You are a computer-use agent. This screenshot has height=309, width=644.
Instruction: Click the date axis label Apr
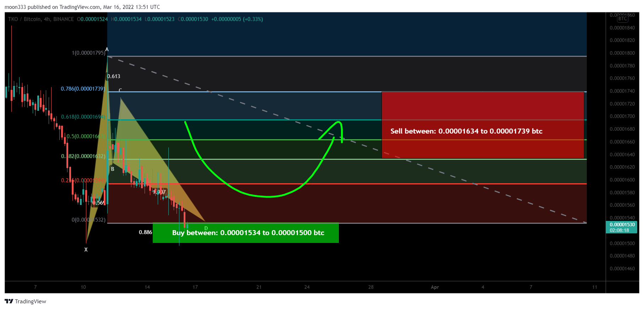coord(435,287)
